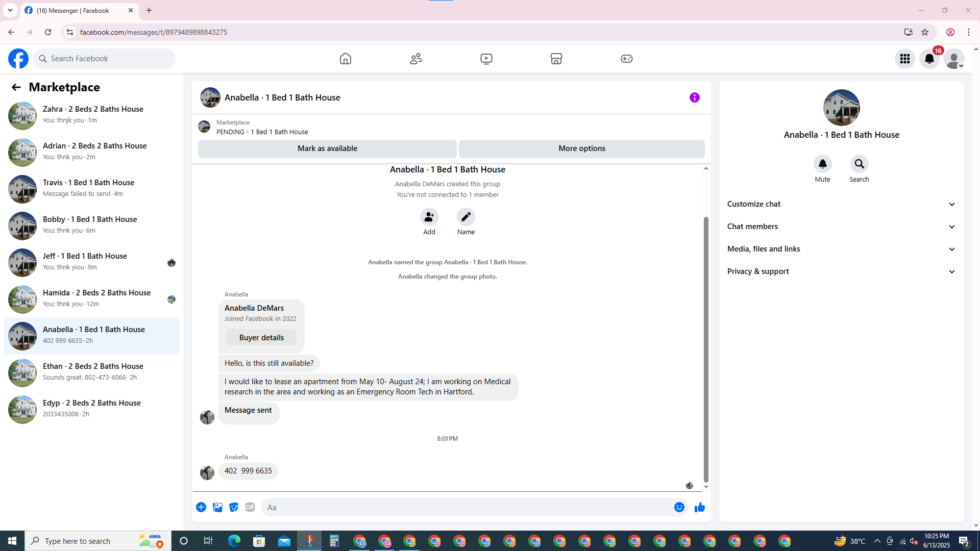
Task: Open Facebook Home icon
Action: pyautogui.click(x=346, y=59)
